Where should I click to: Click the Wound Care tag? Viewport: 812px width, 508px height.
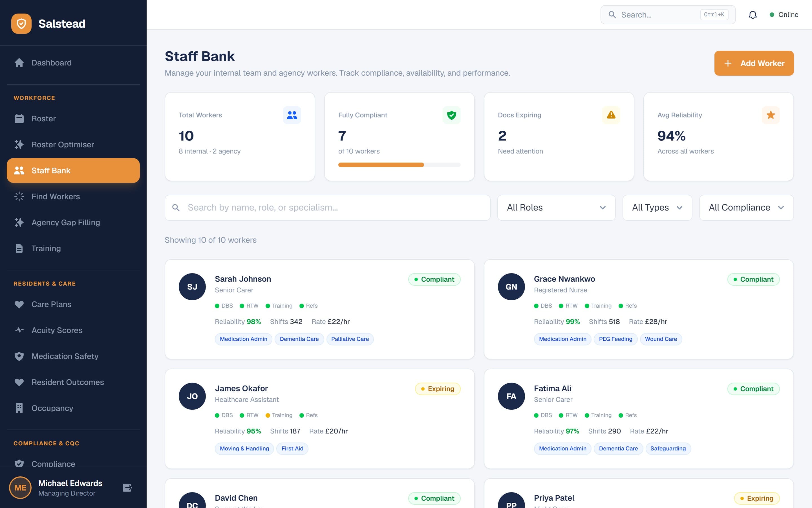[661, 339]
